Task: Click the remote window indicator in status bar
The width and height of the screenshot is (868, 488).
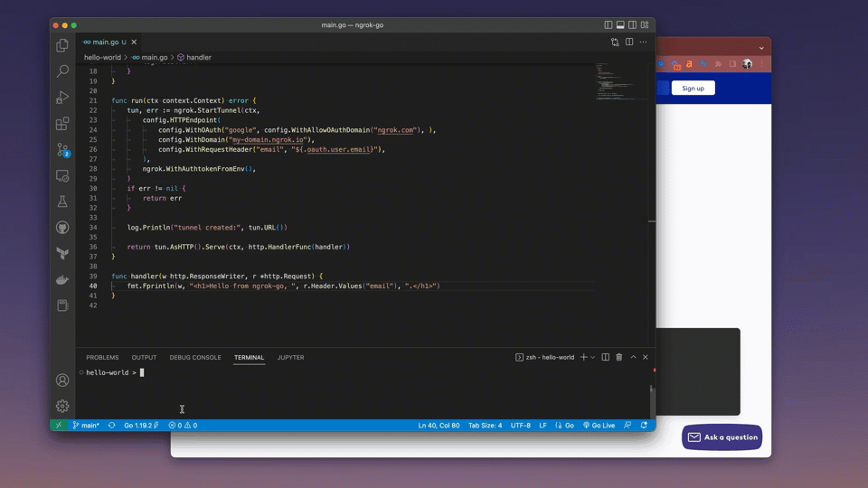Action: (58, 425)
